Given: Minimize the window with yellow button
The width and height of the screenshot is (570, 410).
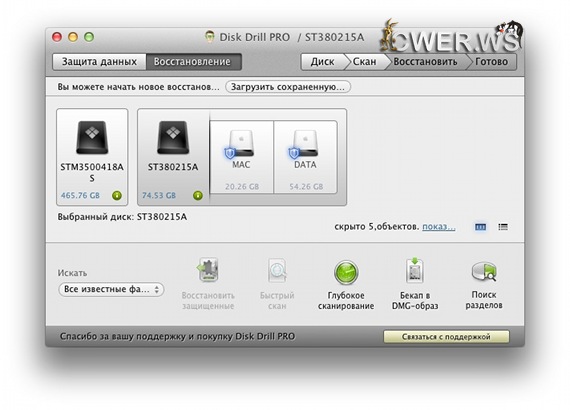Looking at the screenshot, I should (x=73, y=37).
